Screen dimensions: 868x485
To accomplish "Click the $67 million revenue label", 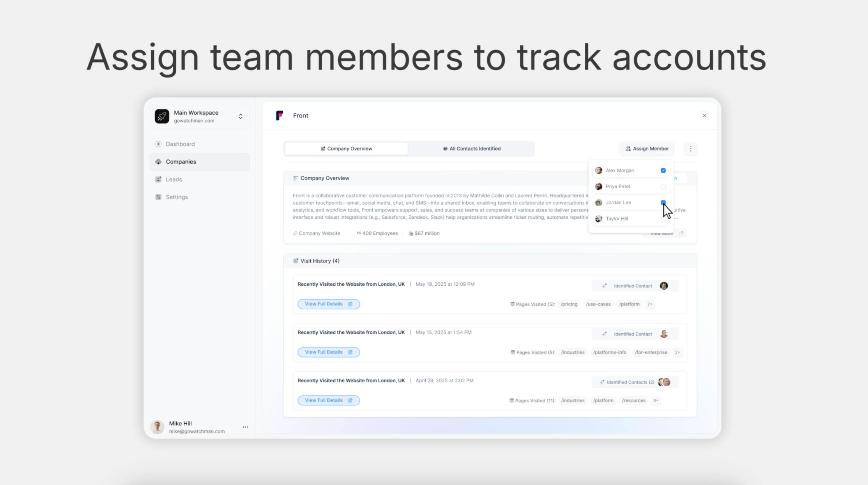I will pyautogui.click(x=424, y=233).
